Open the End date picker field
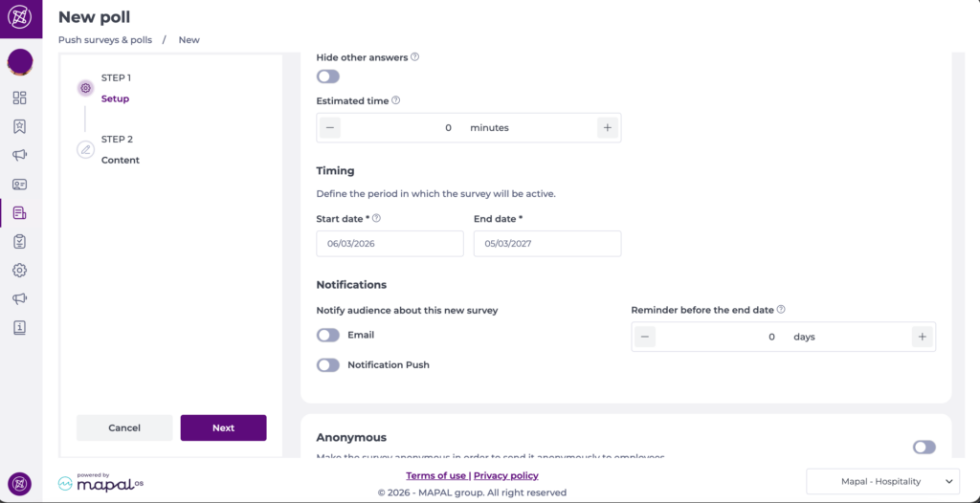This screenshot has width=980, height=503. pos(546,244)
